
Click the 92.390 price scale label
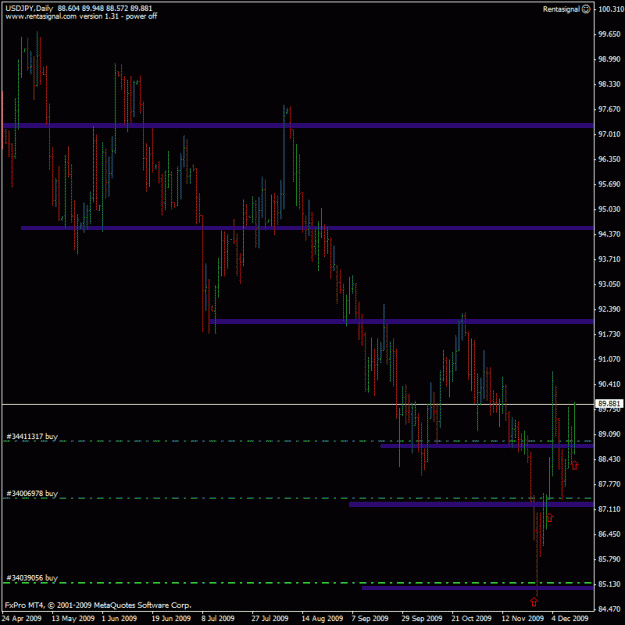click(610, 309)
